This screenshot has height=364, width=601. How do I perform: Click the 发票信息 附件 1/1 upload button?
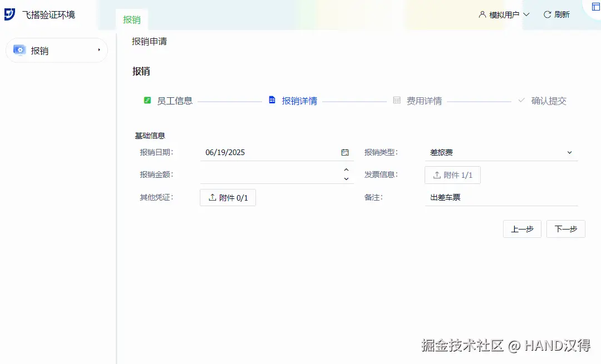452,175
